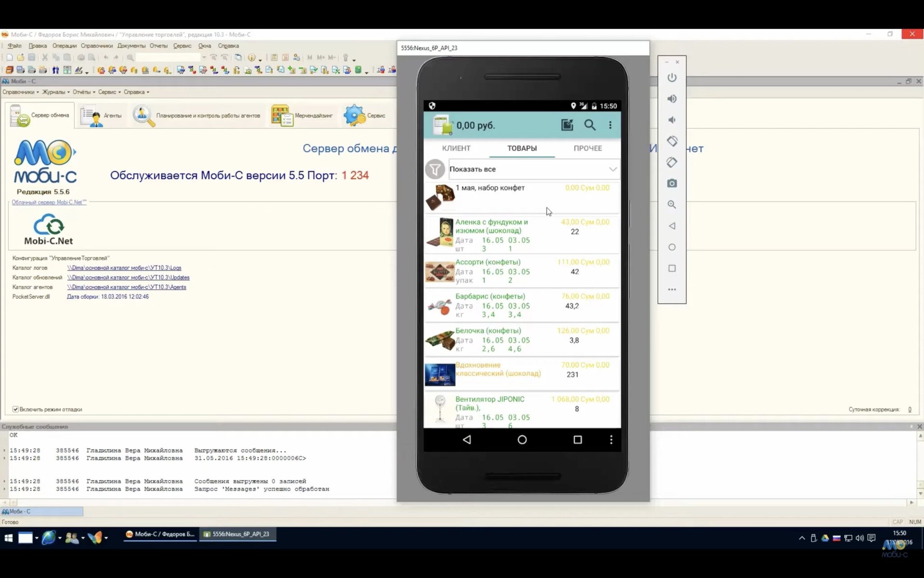Tap the search icon in app header
Viewport: 924px width, 578px height.
pyautogui.click(x=590, y=125)
